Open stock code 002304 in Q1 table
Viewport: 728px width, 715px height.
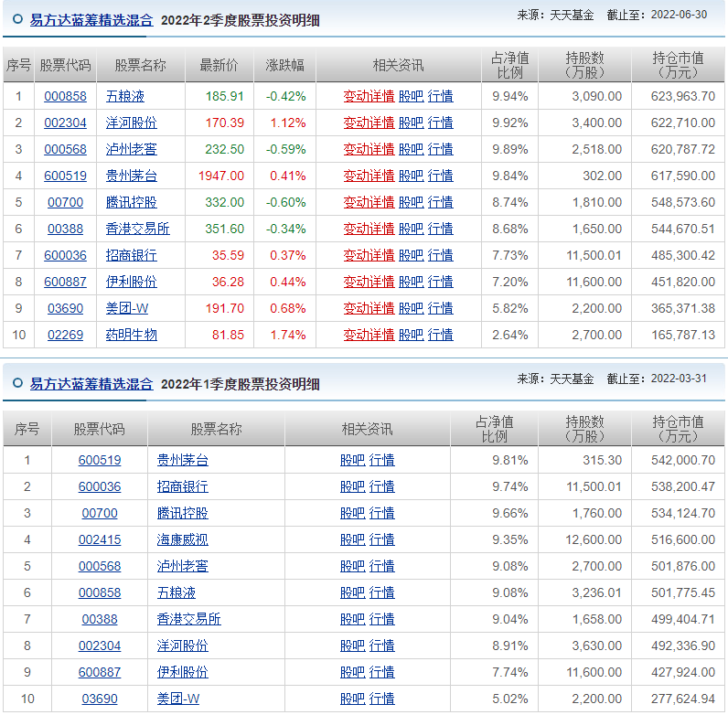[x=100, y=646]
